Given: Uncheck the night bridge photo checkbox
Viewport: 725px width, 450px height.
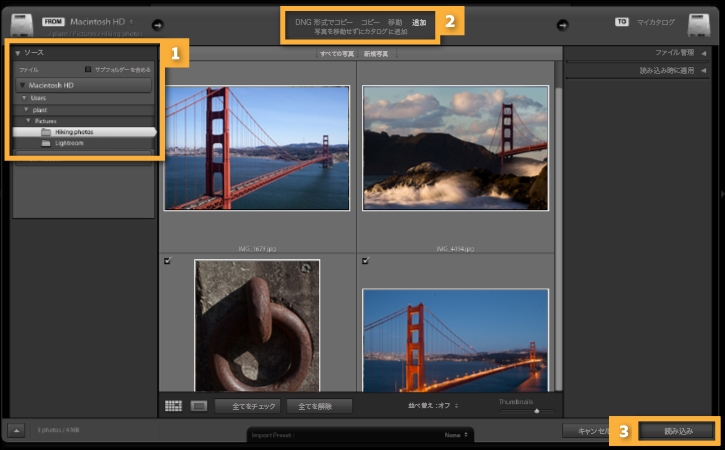Looking at the screenshot, I should click(365, 261).
